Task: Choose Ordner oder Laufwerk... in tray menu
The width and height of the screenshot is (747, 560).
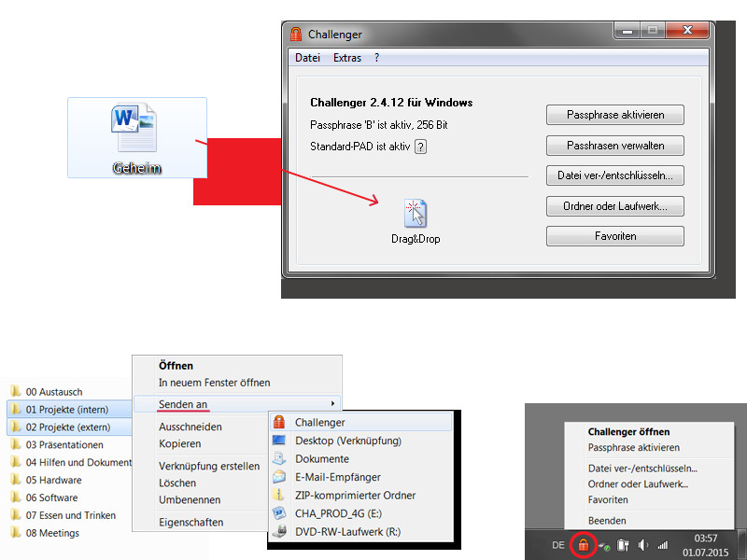Action: pos(638,484)
